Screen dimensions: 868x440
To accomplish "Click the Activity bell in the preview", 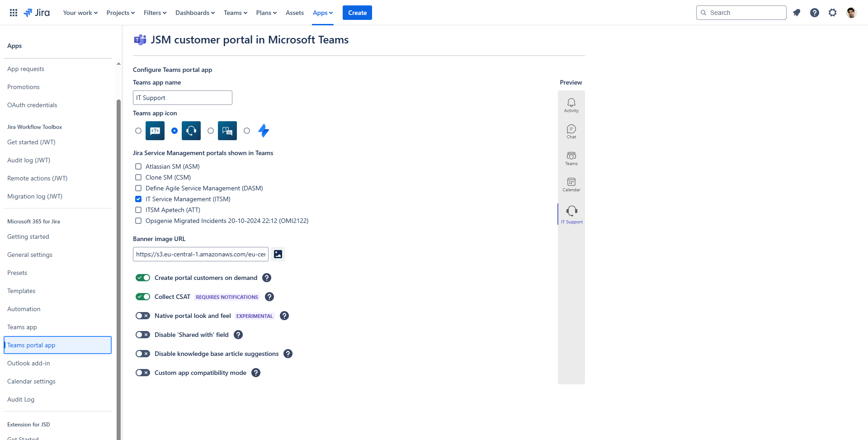I will tap(571, 105).
